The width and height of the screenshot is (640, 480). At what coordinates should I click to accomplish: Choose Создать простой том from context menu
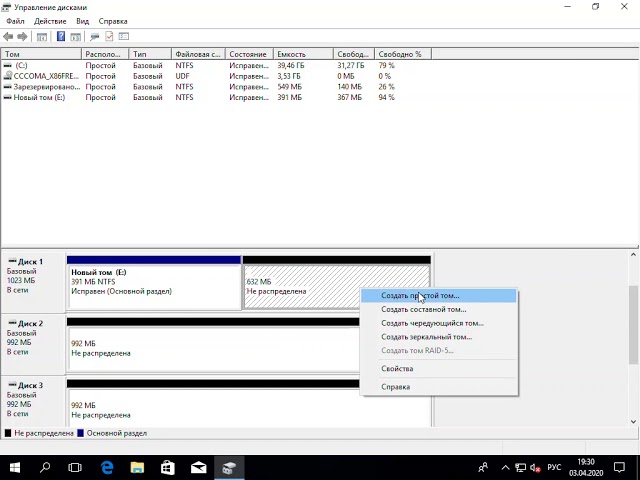(x=420, y=296)
